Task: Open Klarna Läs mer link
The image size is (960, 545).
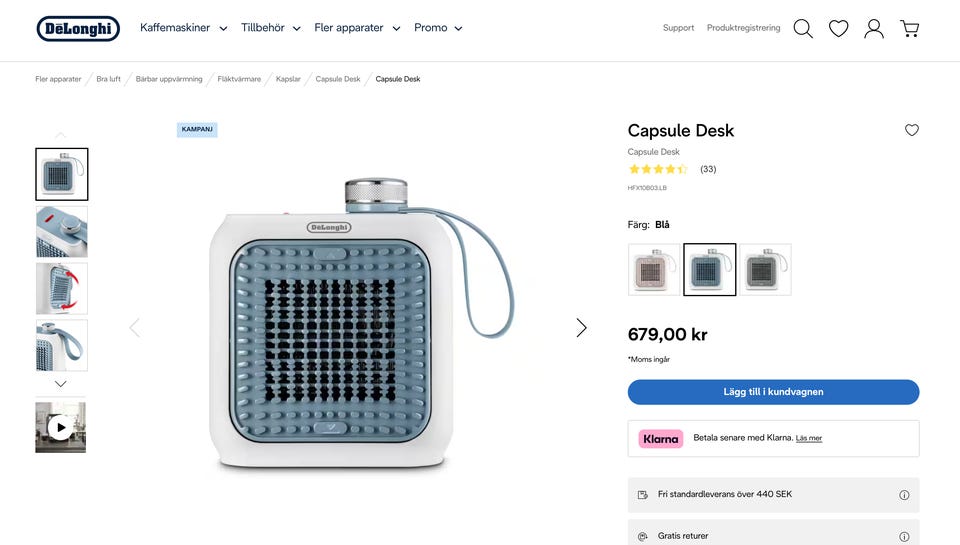Action: [809, 438]
